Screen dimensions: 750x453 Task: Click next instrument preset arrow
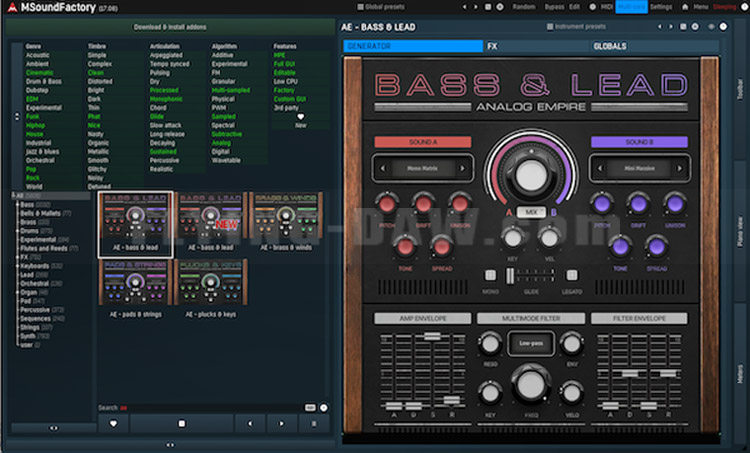tap(671, 27)
